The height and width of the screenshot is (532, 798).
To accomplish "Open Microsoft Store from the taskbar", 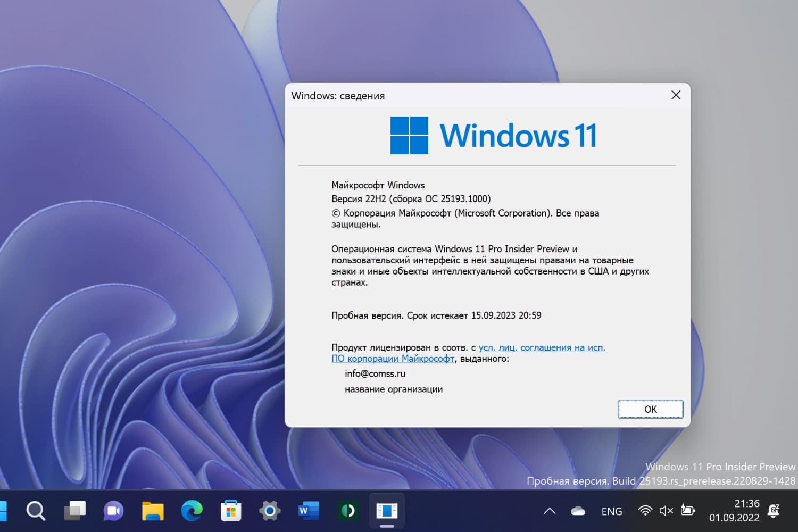I will (x=231, y=511).
